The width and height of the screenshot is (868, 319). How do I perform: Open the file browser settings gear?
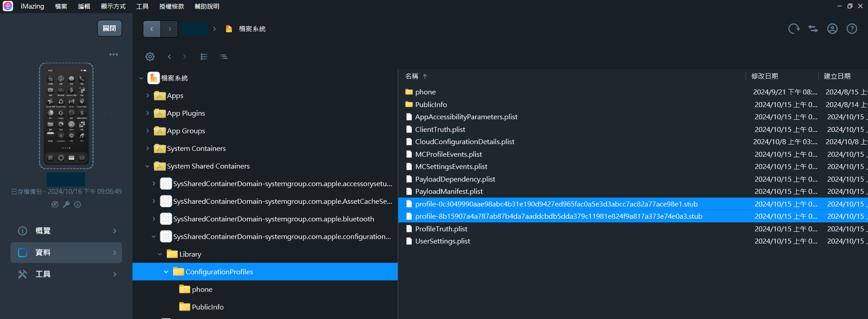[x=150, y=56]
